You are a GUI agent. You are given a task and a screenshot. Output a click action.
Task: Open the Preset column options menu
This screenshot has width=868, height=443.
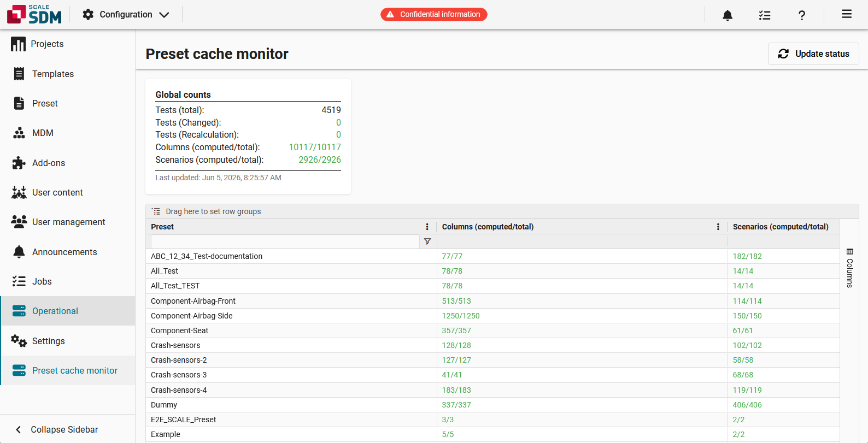(427, 227)
